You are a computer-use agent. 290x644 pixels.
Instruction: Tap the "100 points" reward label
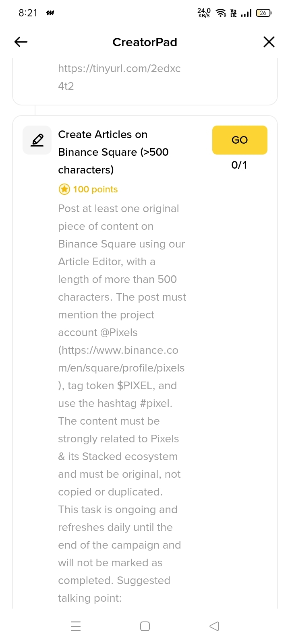[x=95, y=189]
